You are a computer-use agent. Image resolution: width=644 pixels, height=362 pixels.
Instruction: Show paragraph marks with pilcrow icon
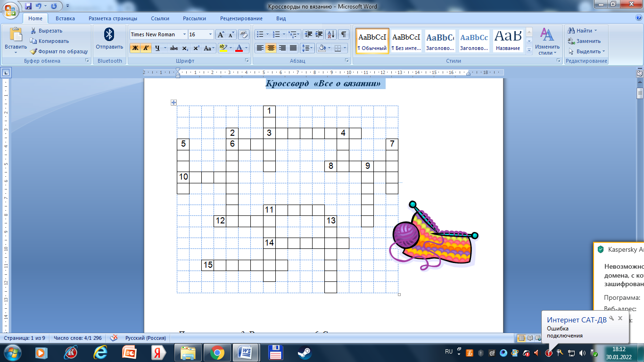click(x=344, y=34)
